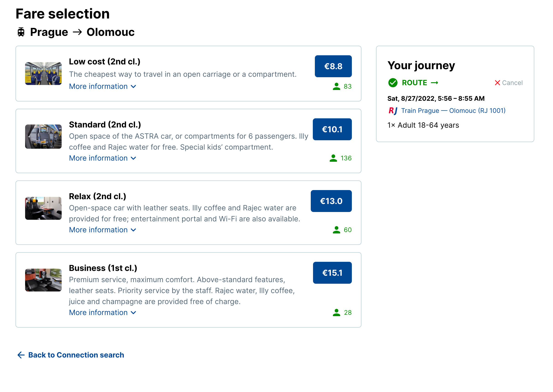Viewport: 553px width, 392px height.
Task: Click the green ROUTE checkmark icon
Action: (393, 83)
